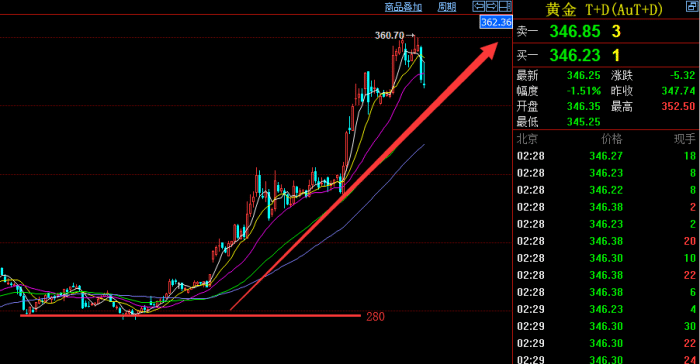
Task: Click the 最高 value 352.50
Action: pyautogui.click(x=678, y=106)
